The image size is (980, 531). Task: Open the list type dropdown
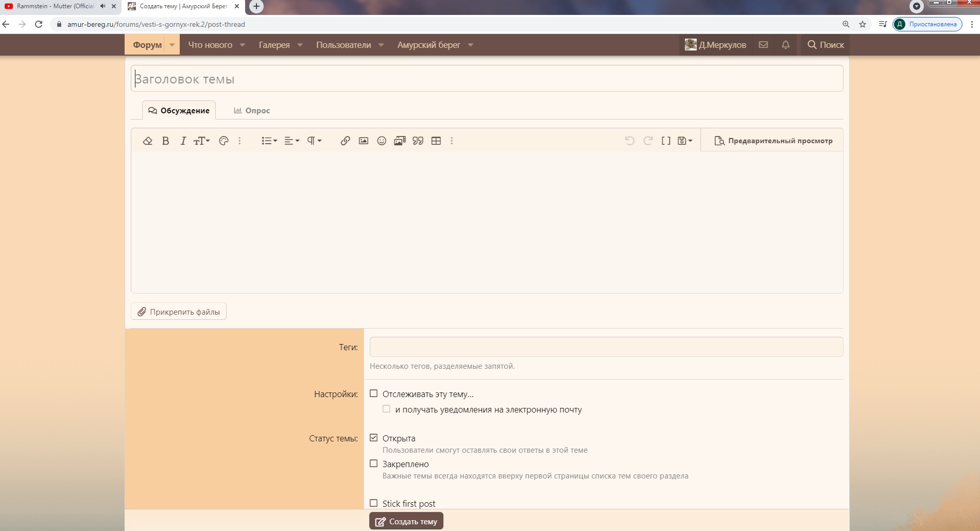269,141
